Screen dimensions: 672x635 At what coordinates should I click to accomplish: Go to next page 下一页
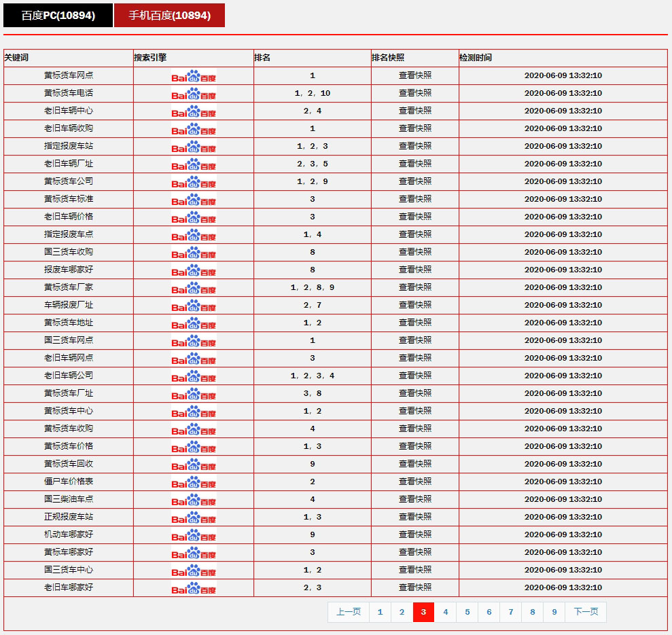(586, 612)
